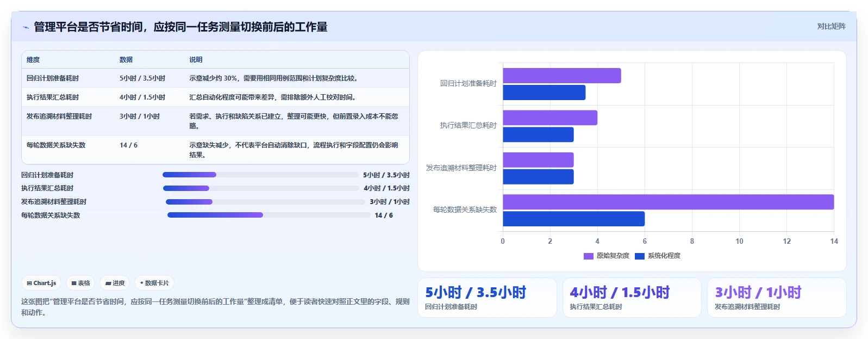This screenshot has height=339, width=868.
Task: Click the caption paragraph starting 这张图把
Action: point(215,307)
